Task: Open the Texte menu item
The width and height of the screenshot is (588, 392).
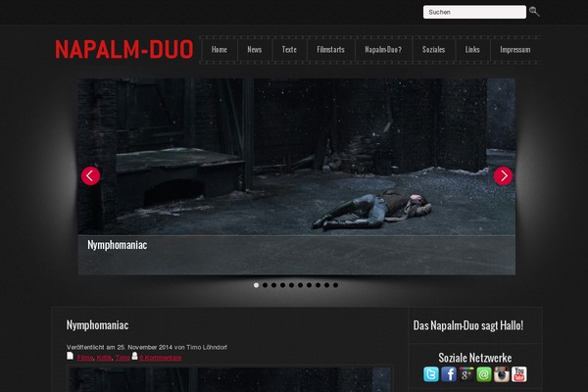Action: click(x=289, y=50)
